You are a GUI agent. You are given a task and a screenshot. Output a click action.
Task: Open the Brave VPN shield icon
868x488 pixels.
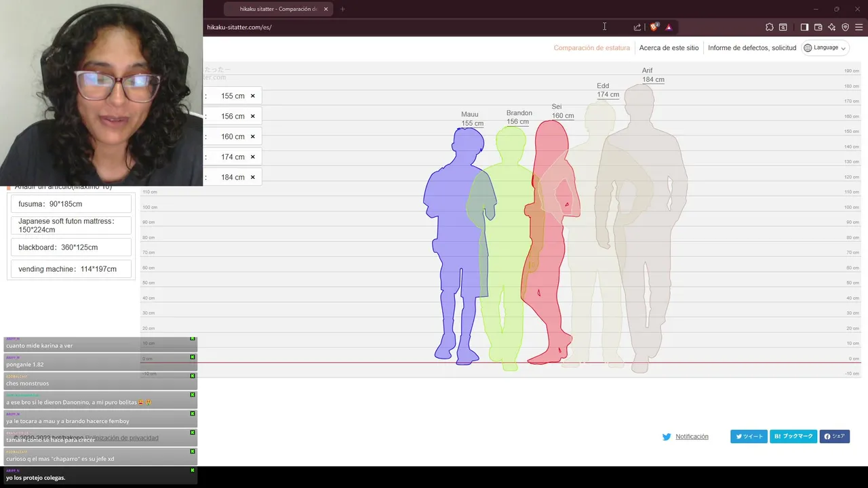point(845,27)
